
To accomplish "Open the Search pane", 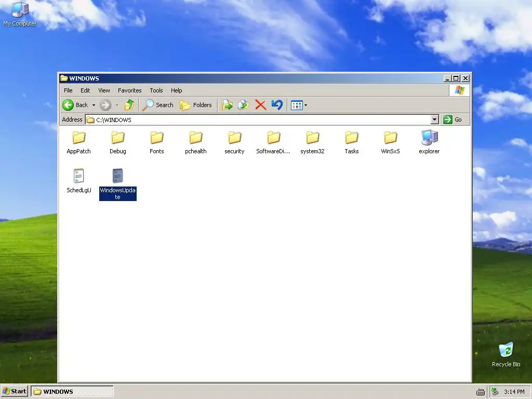I will [158, 105].
